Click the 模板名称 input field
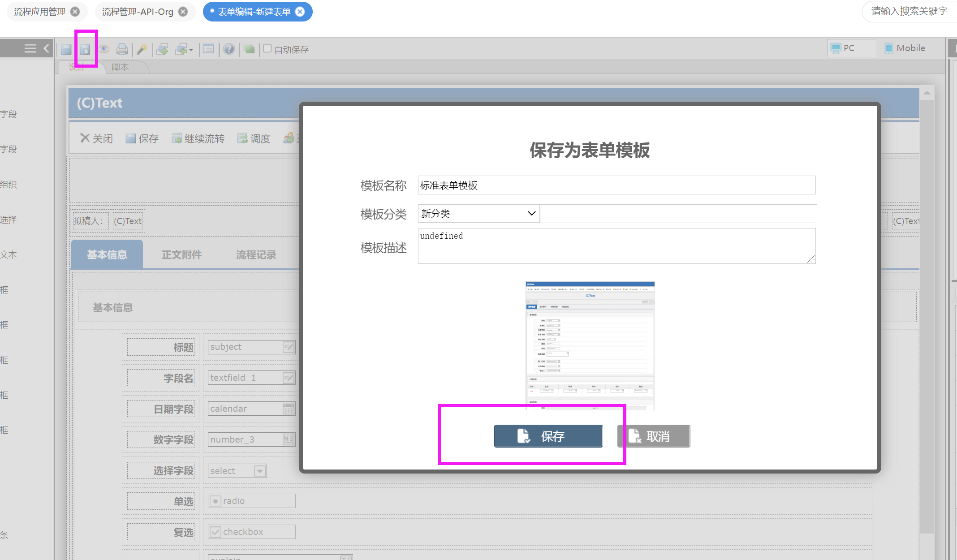Image resolution: width=957 pixels, height=560 pixels. (616, 185)
